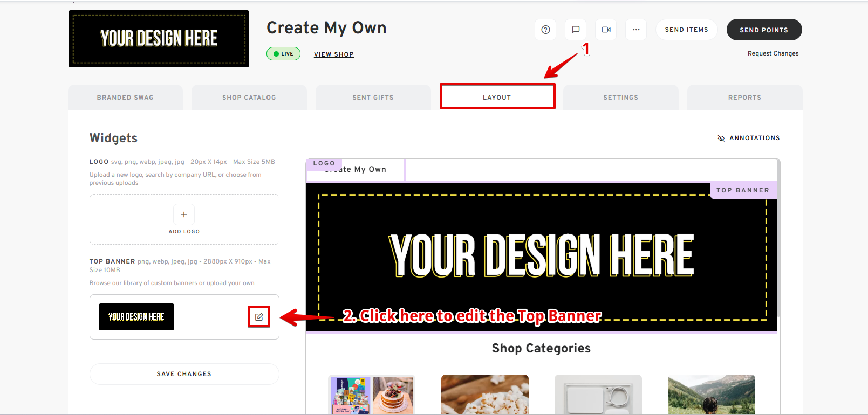Select the small Top Banner thumbnail
The height and width of the screenshot is (415, 868).
pos(136,317)
